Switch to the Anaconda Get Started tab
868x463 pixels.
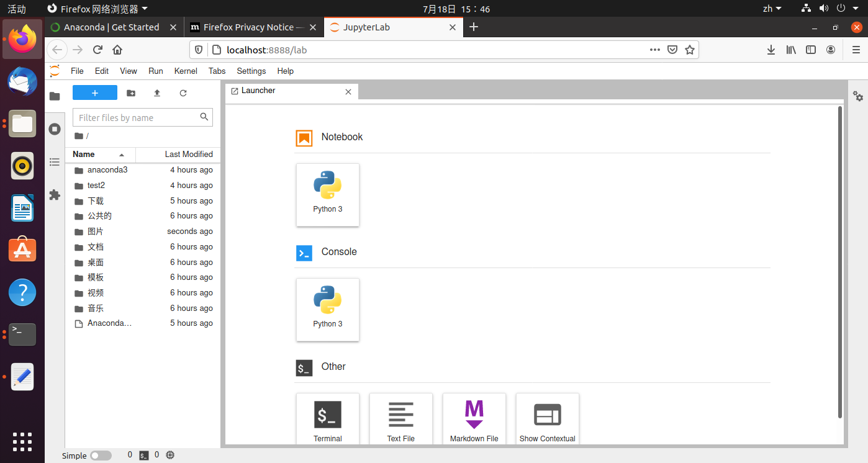tap(112, 27)
